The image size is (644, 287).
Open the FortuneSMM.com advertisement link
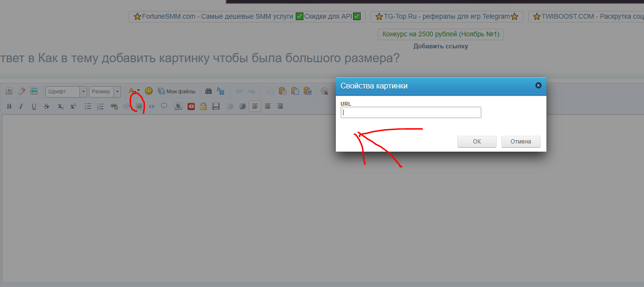[x=247, y=17]
